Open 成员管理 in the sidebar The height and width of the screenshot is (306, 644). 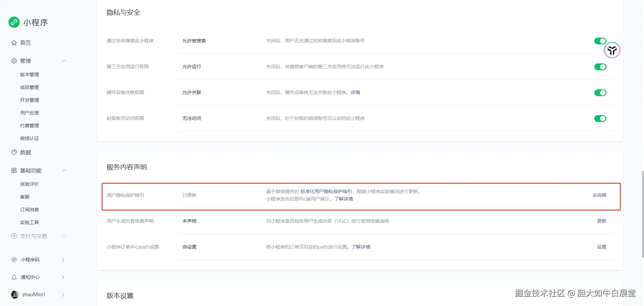pos(30,87)
